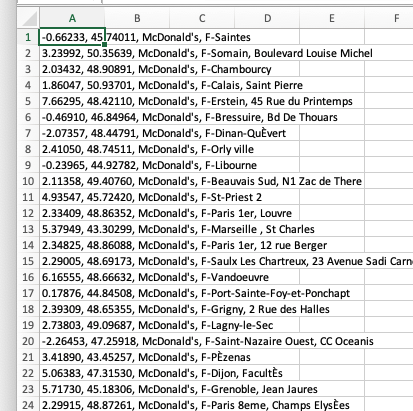The image size is (413, 411).
Task: Click cell containing F-Calais, Saint Pierre
Action: pyautogui.click(x=72, y=85)
